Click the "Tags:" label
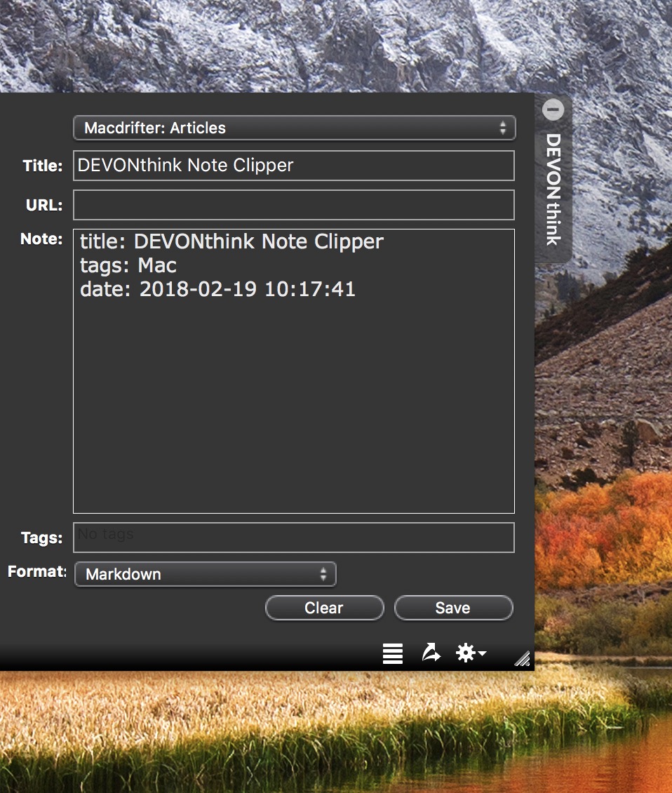672x793 pixels. pyautogui.click(x=41, y=538)
